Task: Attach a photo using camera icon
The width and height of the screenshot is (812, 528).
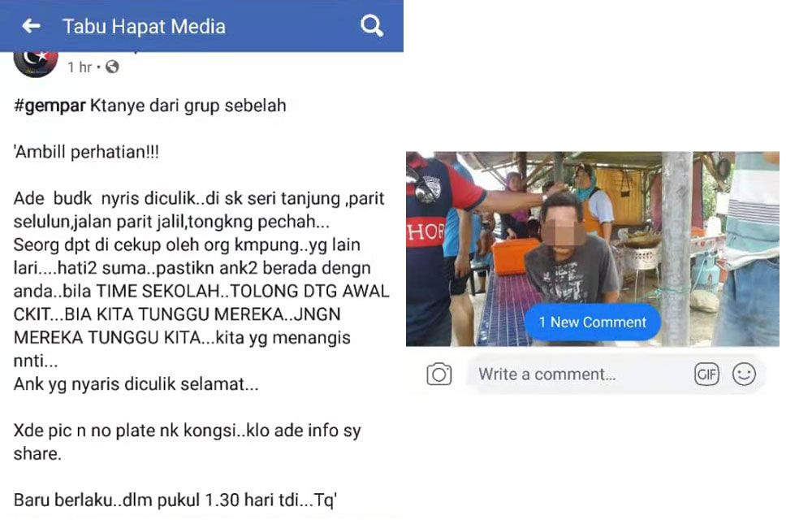Action: [439, 374]
